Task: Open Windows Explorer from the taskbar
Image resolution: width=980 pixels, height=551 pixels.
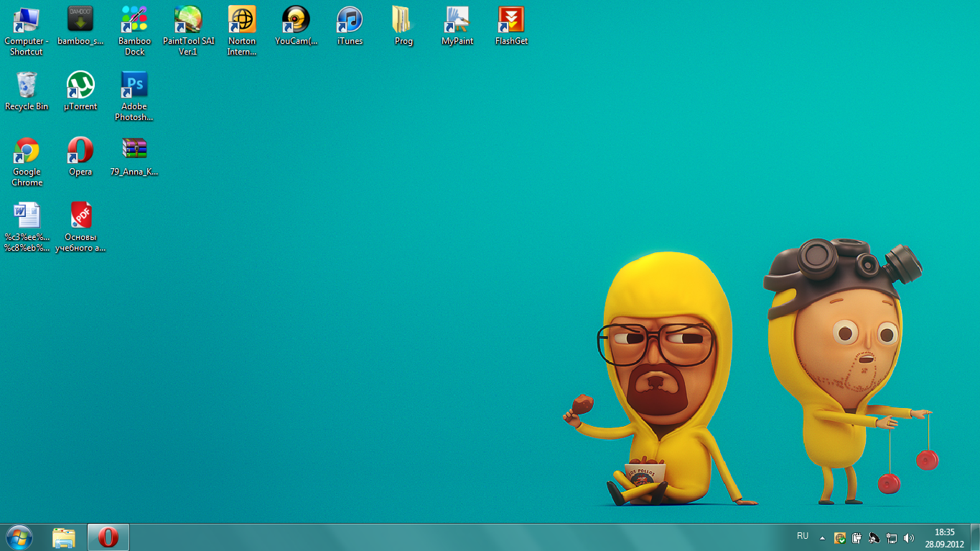Action: coord(64,537)
